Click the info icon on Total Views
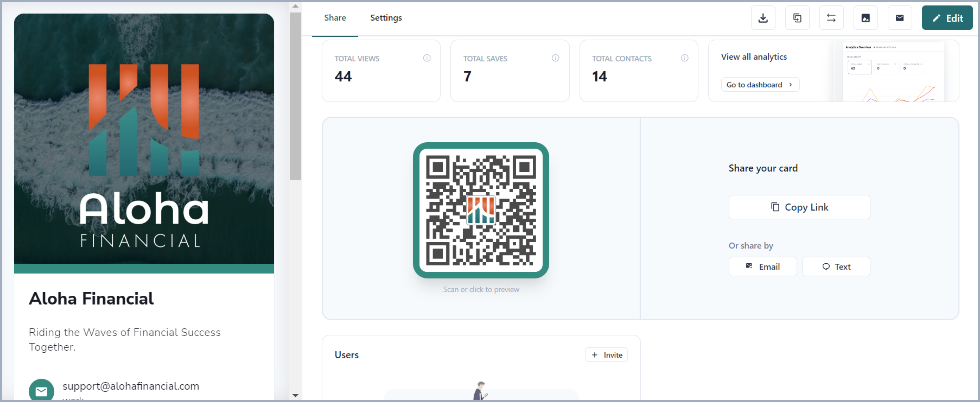This screenshot has width=980, height=405. click(427, 58)
